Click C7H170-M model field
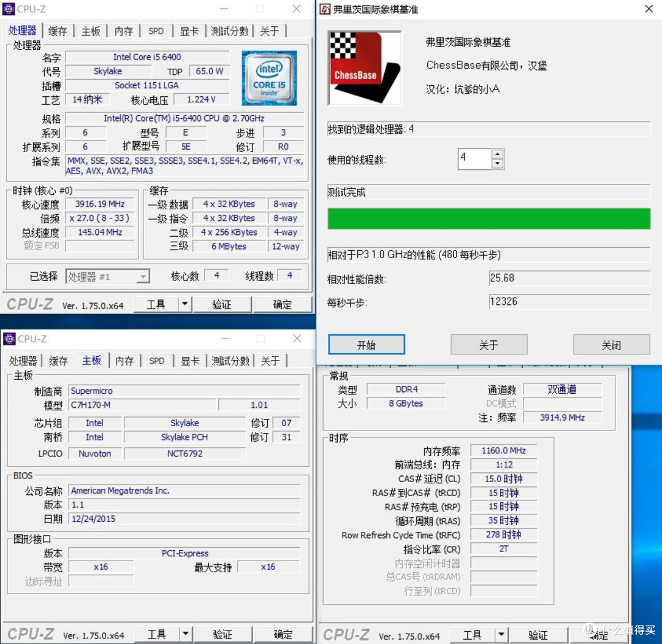662x644 pixels. (x=142, y=405)
